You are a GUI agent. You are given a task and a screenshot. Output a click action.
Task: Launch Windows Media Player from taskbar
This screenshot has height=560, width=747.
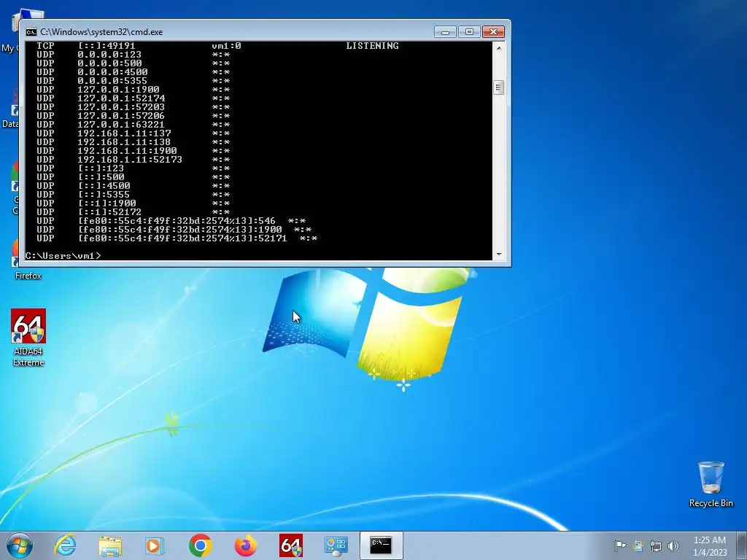click(155, 545)
